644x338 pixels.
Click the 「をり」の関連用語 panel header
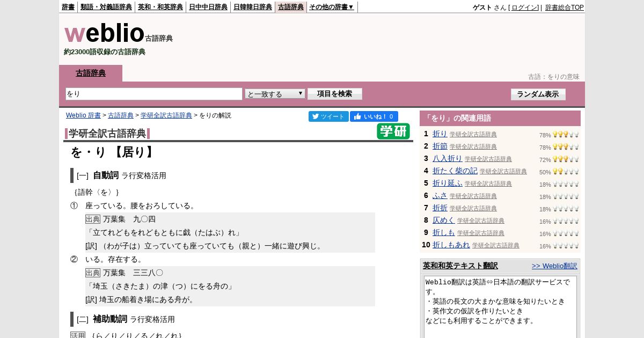pyautogui.click(x=500, y=118)
